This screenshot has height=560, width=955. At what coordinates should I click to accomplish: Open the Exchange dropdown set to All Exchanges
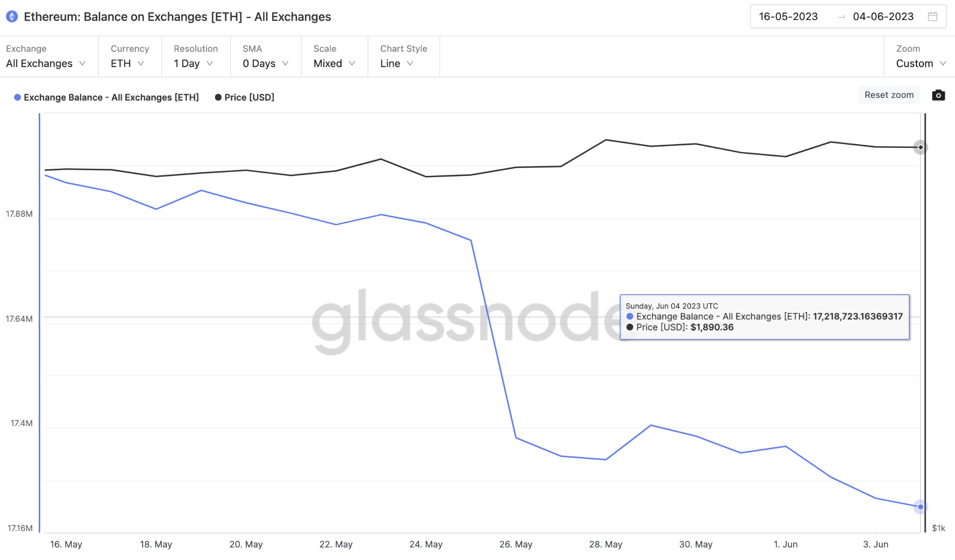point(46,56)
